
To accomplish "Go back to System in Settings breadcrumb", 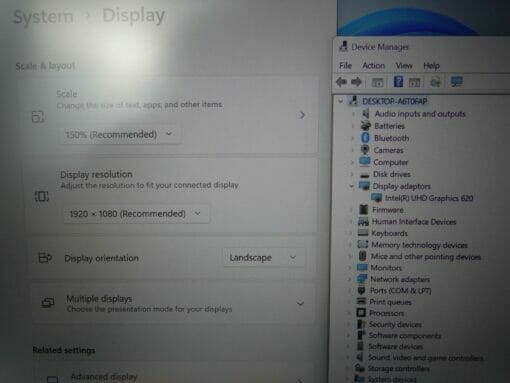I will [x=43, y=17].
